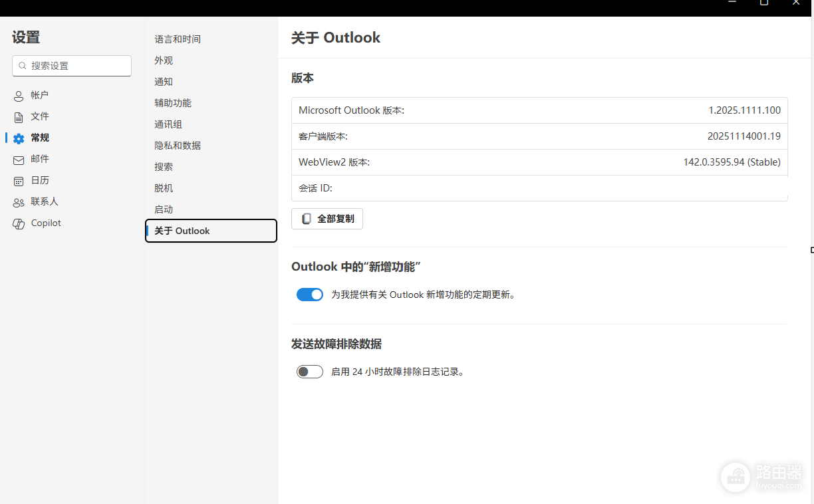Click 全部复制 button
The height and width of the screenshot is (504, 814).
click(327, 219)
